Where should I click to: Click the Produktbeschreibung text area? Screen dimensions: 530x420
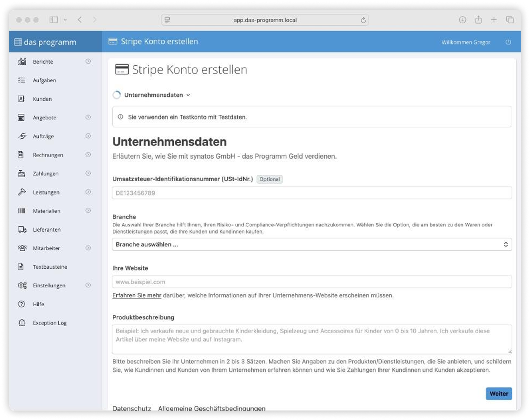(312, 339)
